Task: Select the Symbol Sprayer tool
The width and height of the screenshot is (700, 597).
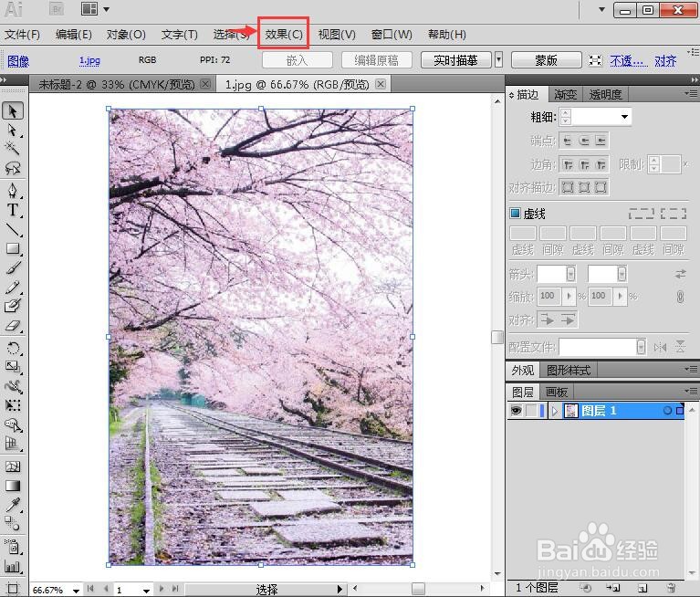Action: pyautogui.click(x=13, y=547)
